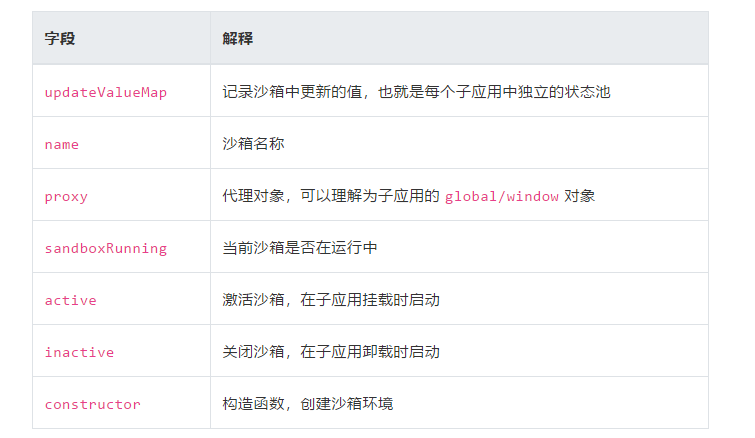Click the 解释 column header
Screen dimensions: 755x438
(x=238, y=39)
